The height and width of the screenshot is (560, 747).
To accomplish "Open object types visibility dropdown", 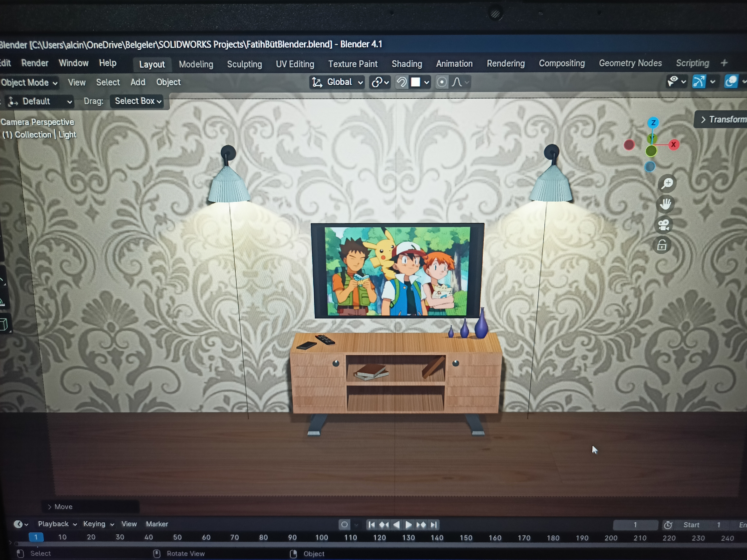I will pos(676,82).
